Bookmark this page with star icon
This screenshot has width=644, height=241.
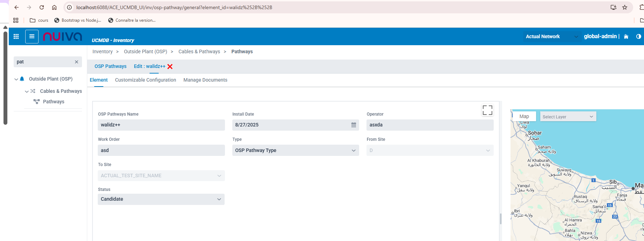(x=625, y=7)
